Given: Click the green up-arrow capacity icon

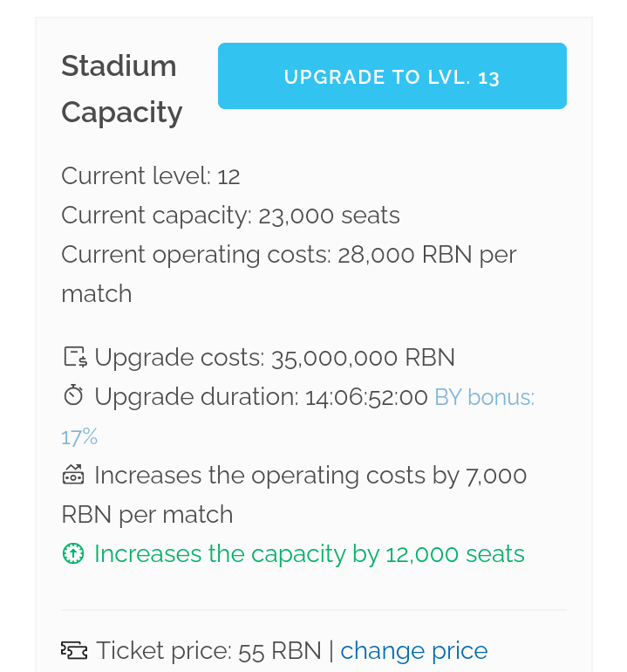Looking at the screenshot, I should coord(73,553).
